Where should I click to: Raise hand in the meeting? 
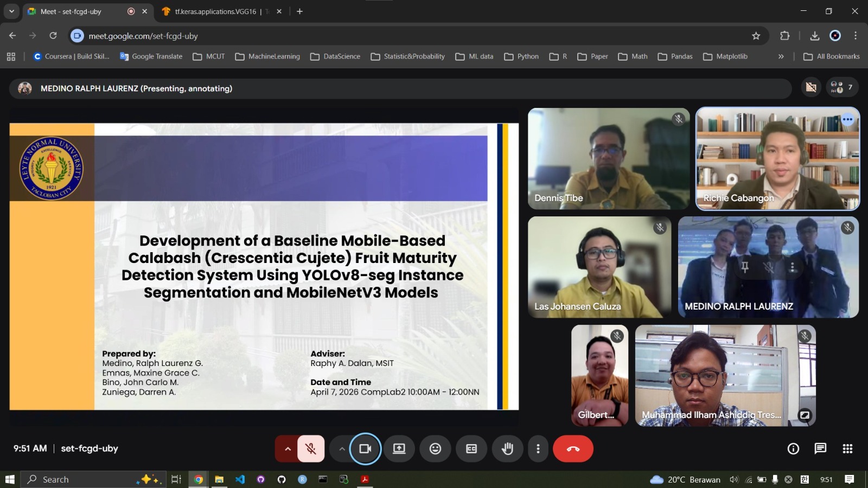click(507, 449)
